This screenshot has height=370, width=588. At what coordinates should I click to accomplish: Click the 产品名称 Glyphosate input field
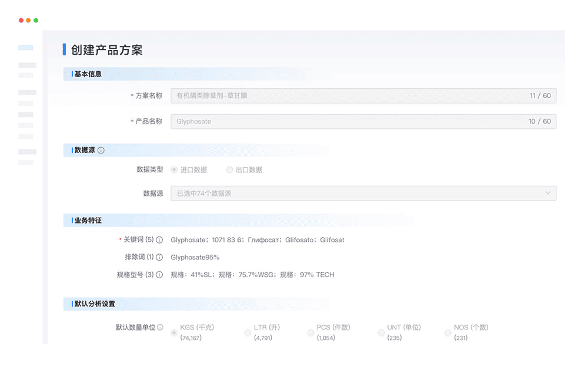tap(363, 122)
